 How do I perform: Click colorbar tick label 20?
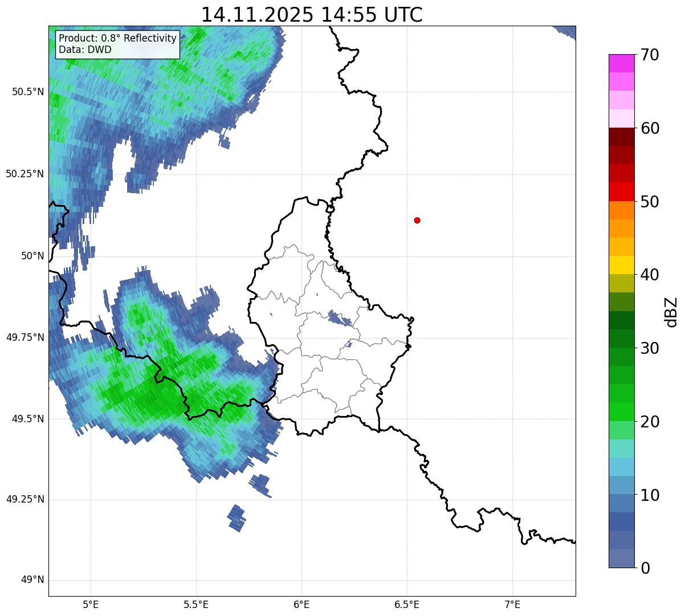coord(650,422)
